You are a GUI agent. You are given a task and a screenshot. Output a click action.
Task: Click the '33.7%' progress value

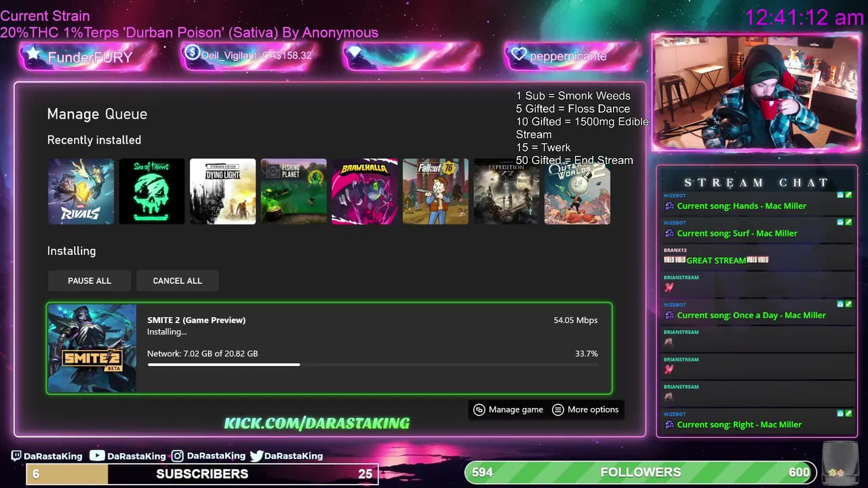point(587,354)
